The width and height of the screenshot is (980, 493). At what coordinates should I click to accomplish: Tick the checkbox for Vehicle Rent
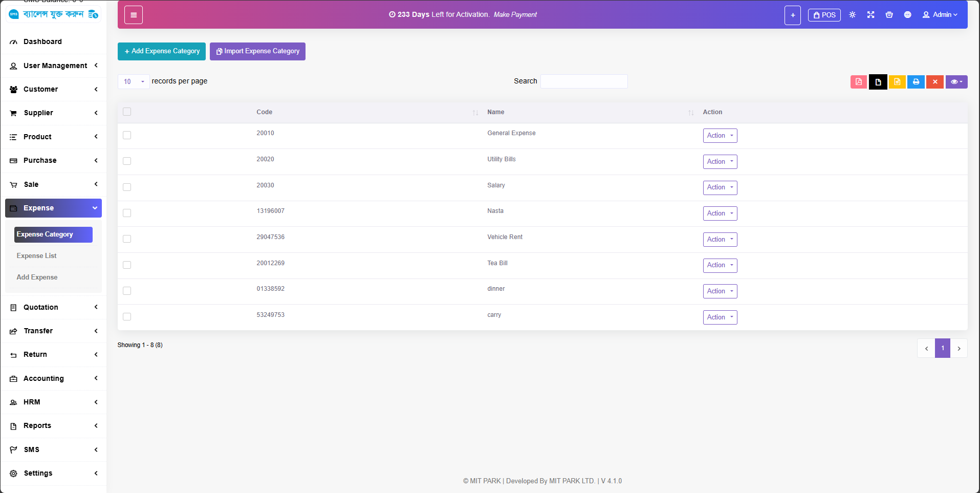pyautogui.click(x=127, y=239)
